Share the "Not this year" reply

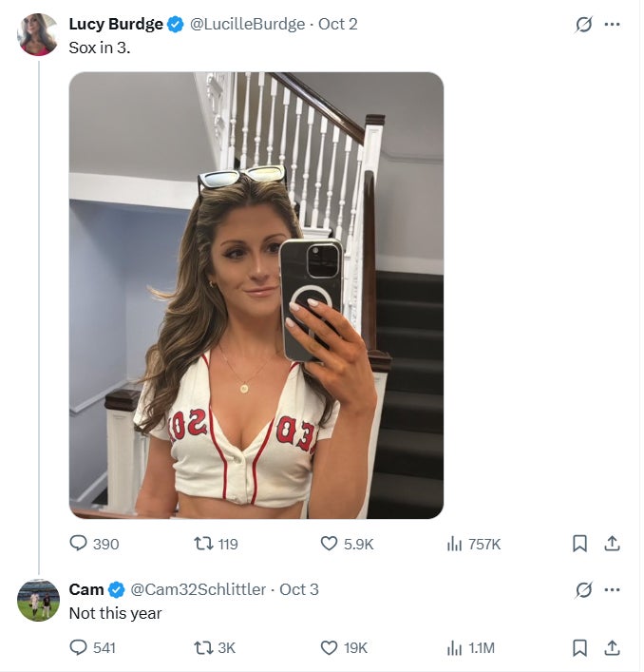(613, 647)
